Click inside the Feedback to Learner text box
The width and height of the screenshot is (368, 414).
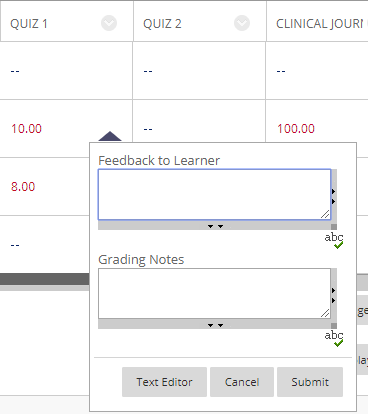click(x=214, y=194)
